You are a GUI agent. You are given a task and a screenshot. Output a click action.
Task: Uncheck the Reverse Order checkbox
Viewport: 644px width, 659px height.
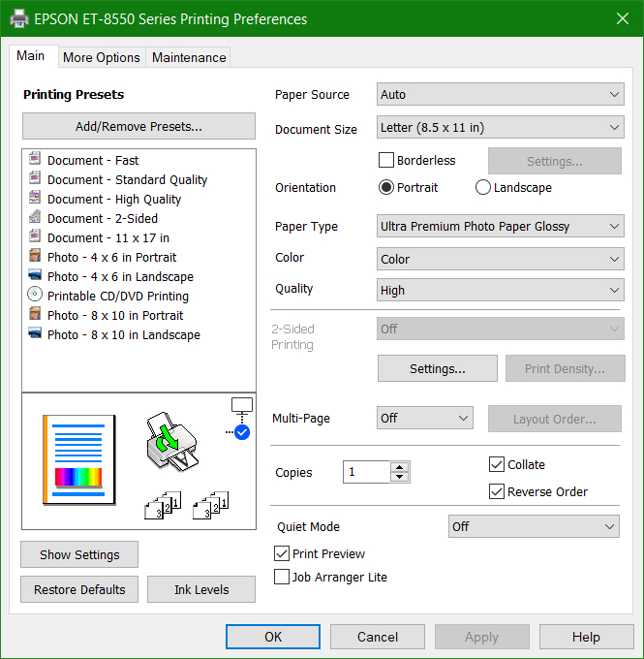point(497,491)
